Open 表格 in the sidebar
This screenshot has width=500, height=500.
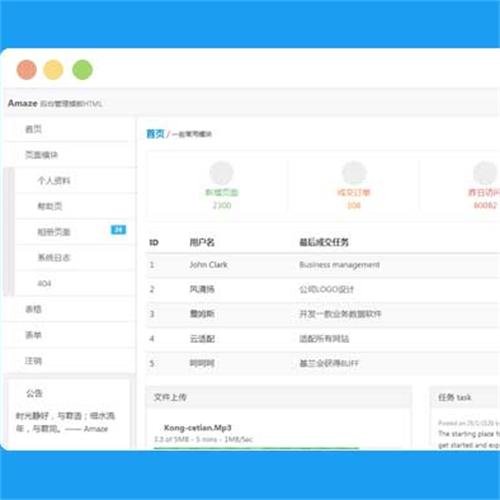tap(33, 309)
